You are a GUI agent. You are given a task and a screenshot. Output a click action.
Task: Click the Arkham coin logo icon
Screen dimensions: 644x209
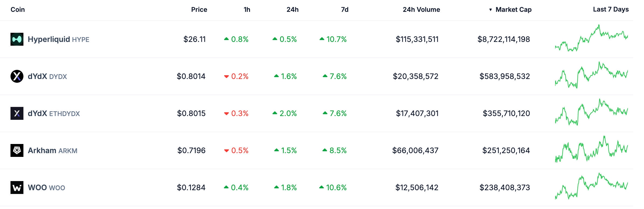[x=17, y=150]
